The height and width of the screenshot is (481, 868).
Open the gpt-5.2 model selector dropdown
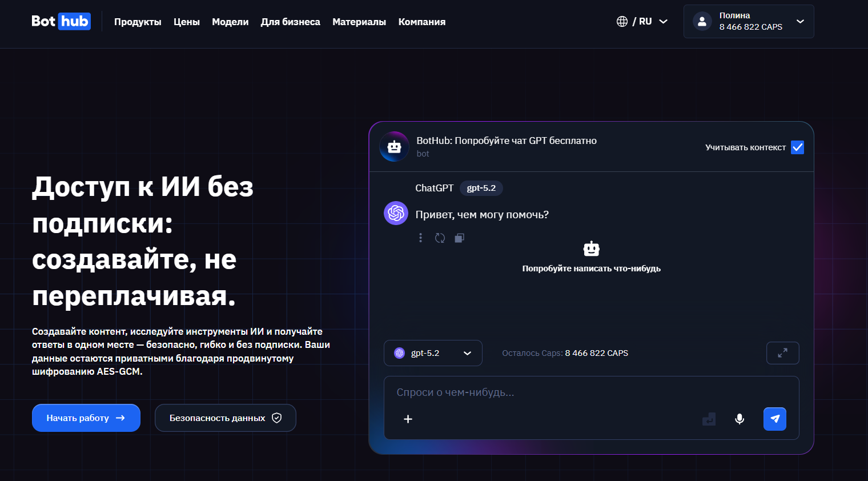pyautogui.click(x=432, y=352)
